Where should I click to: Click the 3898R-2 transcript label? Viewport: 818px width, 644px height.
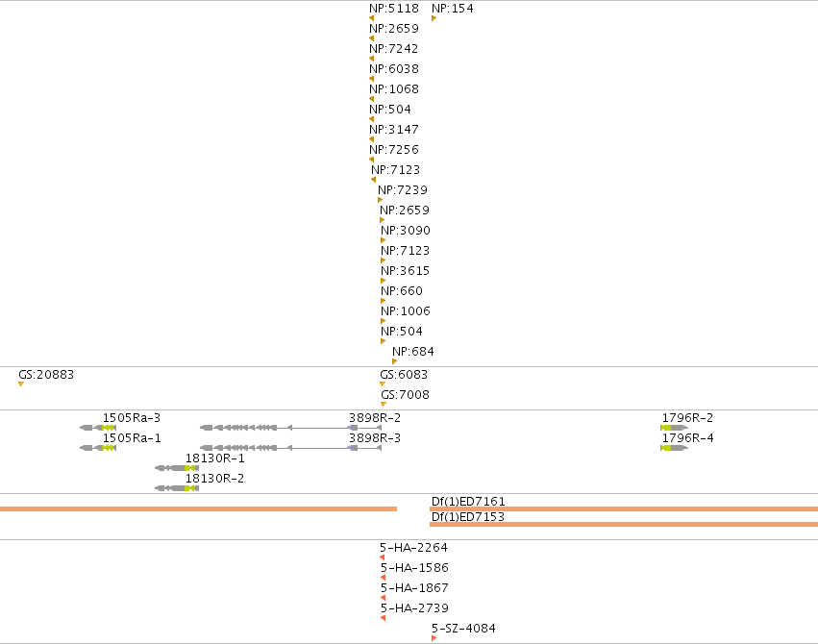[x=375, y=418]
